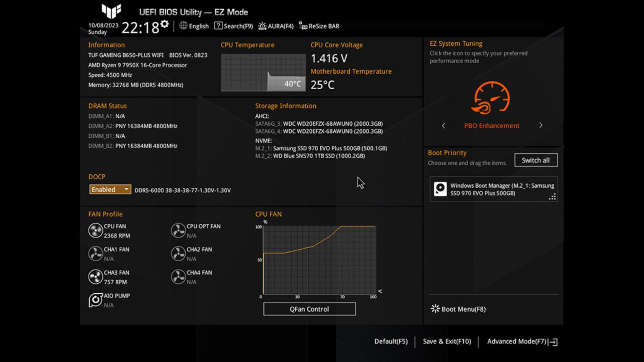Open Boot Menu(F8)
This screenshot has height=362, width=644.
coord(463,309)
